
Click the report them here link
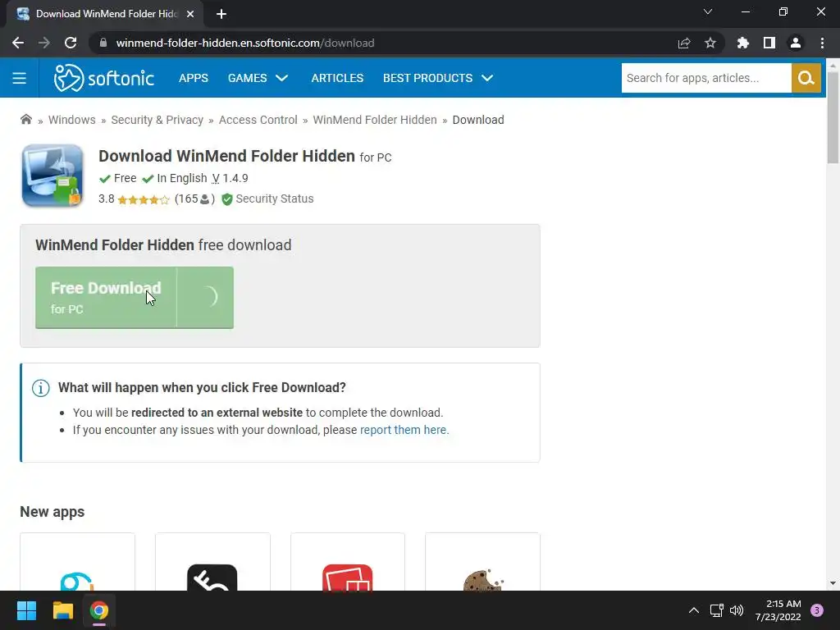pyautogui.click(x=404, y=430)
